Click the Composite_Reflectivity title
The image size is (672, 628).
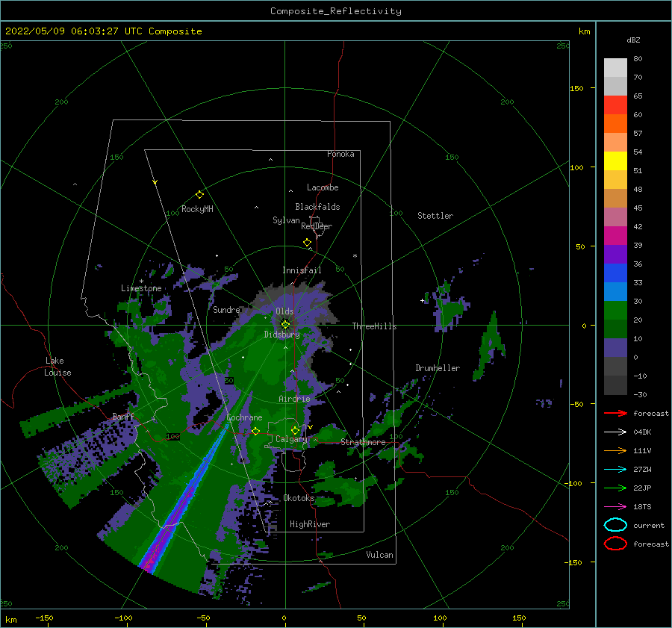(336, 11)
